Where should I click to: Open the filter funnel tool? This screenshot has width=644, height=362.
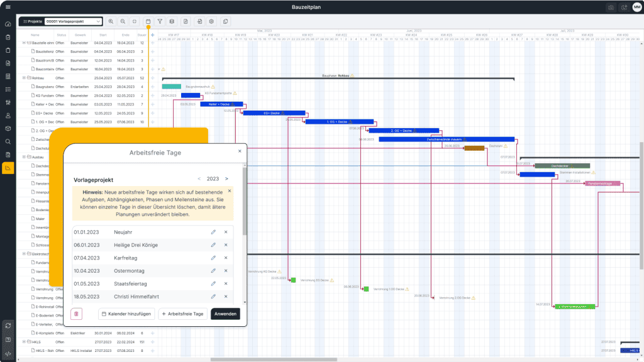click(x=160, y=21)
